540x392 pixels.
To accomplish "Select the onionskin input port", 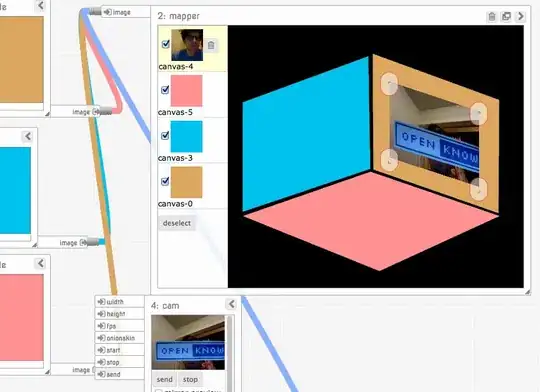I will [x=120, y=338].
